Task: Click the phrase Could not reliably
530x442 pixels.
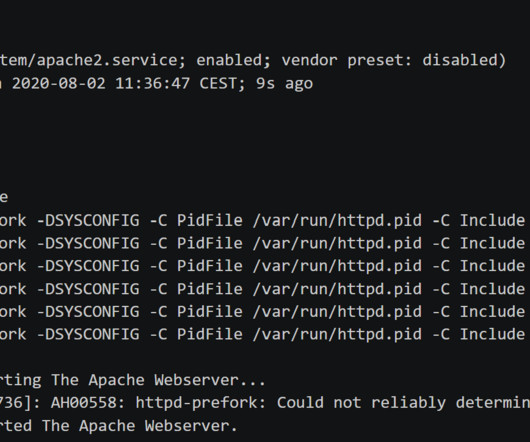Action: pos(361,403)
